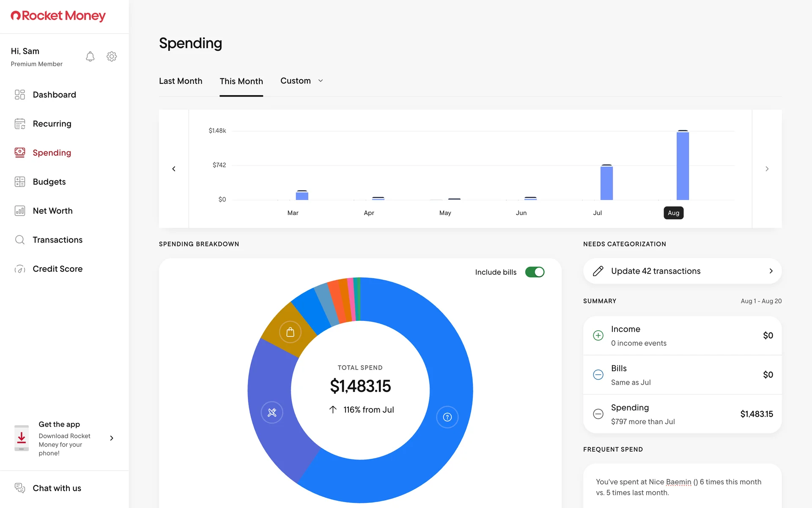This screenshot has width=812, height=508.
Task: Click the Credit Score gauge icon
Action: (20, 269)
